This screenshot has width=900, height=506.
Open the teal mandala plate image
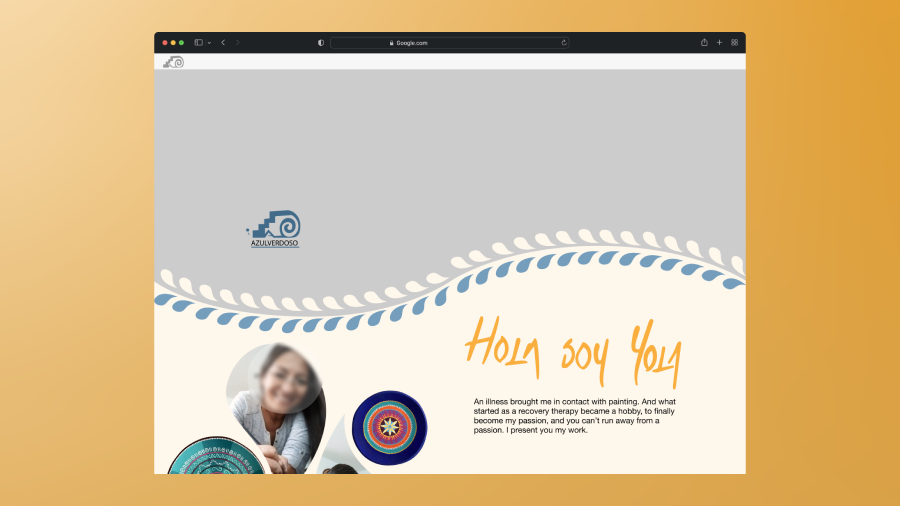(215, 458)
